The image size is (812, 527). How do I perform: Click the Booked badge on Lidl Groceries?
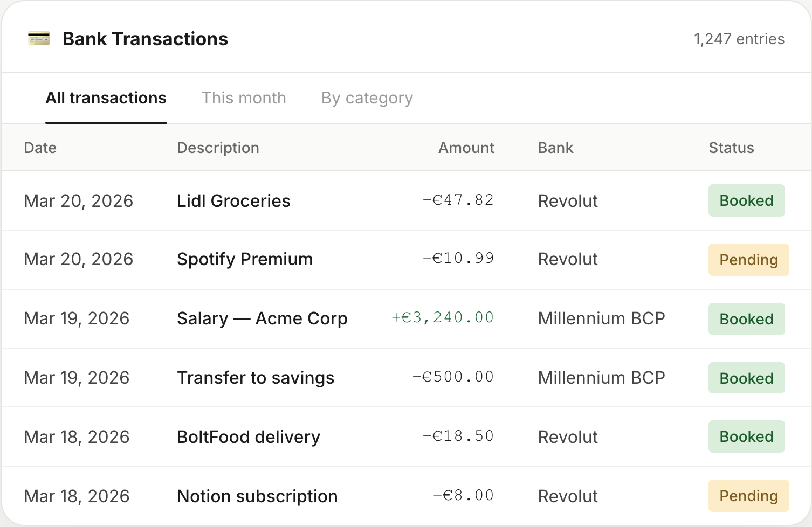pos(746,200)
